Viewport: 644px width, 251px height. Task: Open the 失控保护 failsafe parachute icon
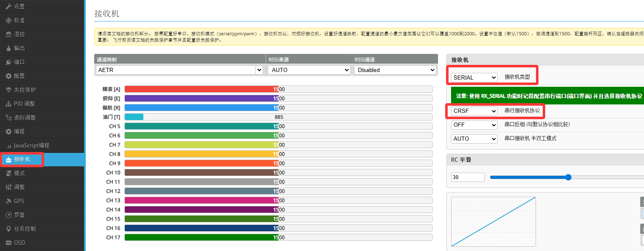8,90
